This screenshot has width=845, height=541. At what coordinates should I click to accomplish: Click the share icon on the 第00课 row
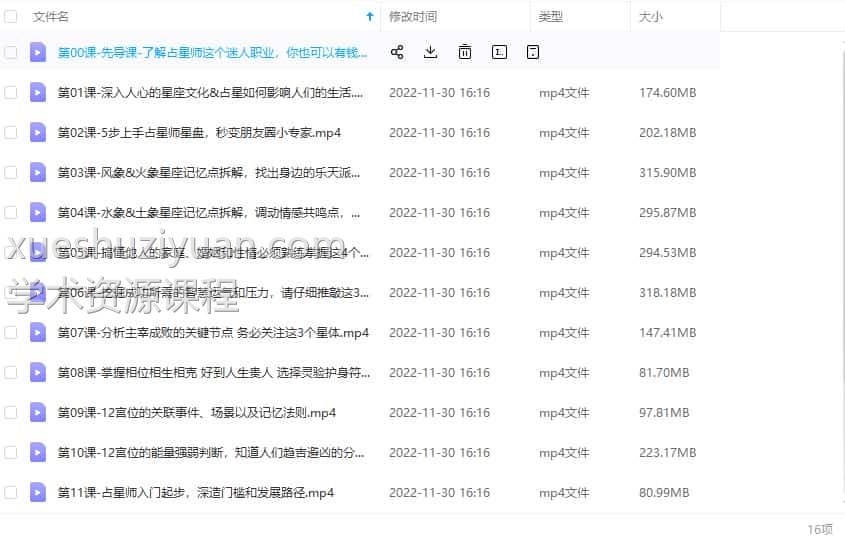click(397, 52)
